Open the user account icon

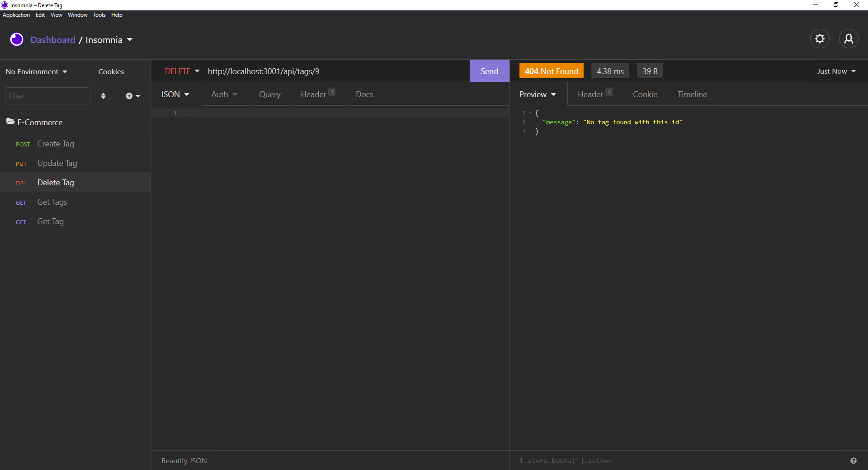pyautogui.click(x=849, y=39)
